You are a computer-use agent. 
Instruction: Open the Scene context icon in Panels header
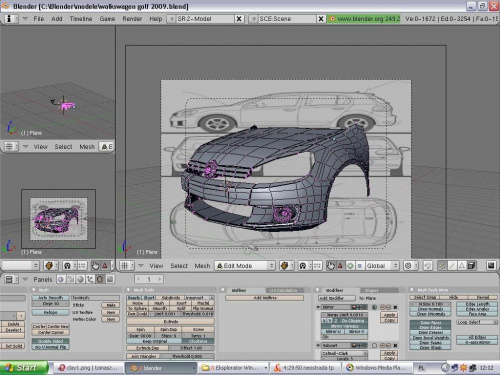(x=110, y=279)
